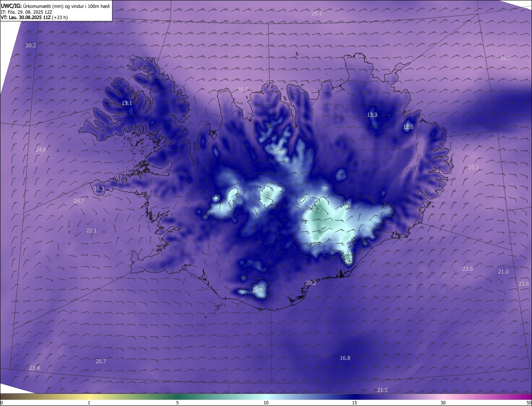
Task: Click the 5 tick on the color scale
Action: click(x=177, y=403)
